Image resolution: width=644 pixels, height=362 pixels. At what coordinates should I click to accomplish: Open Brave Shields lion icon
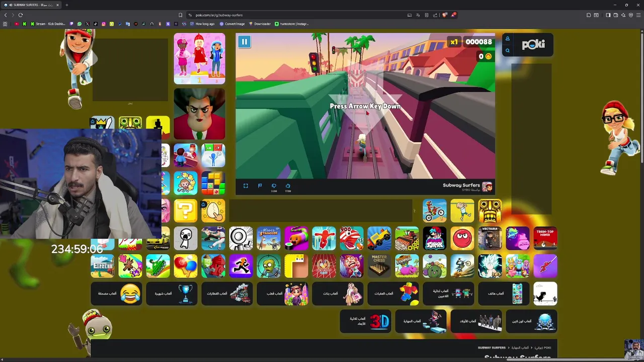[x=444, y=15]
